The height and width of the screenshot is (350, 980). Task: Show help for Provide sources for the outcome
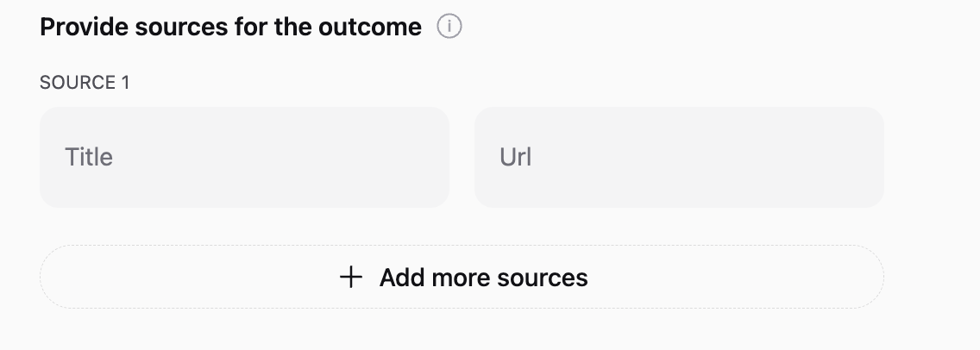click(x=449, y=28)
